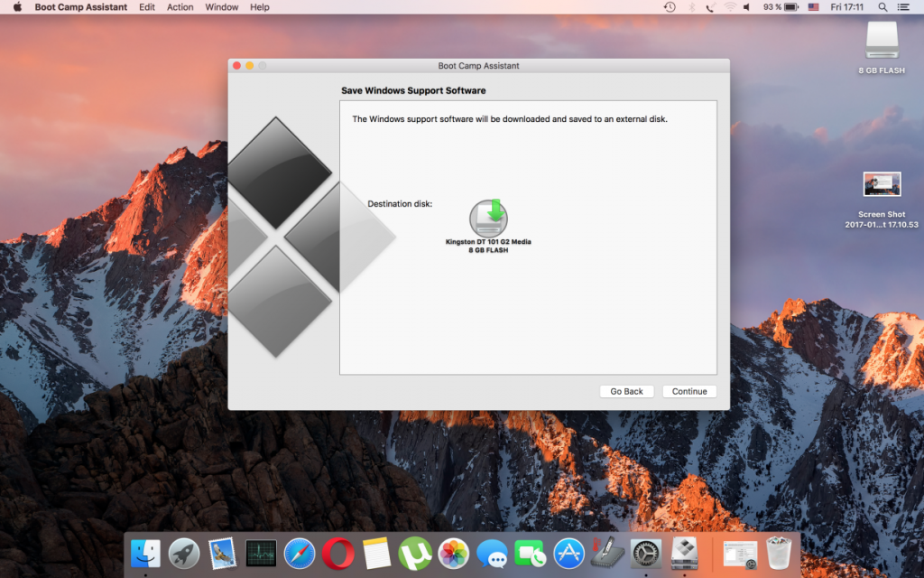Expand the US flag input source menu
The image size is (924, 578).
tap(813, 7)
